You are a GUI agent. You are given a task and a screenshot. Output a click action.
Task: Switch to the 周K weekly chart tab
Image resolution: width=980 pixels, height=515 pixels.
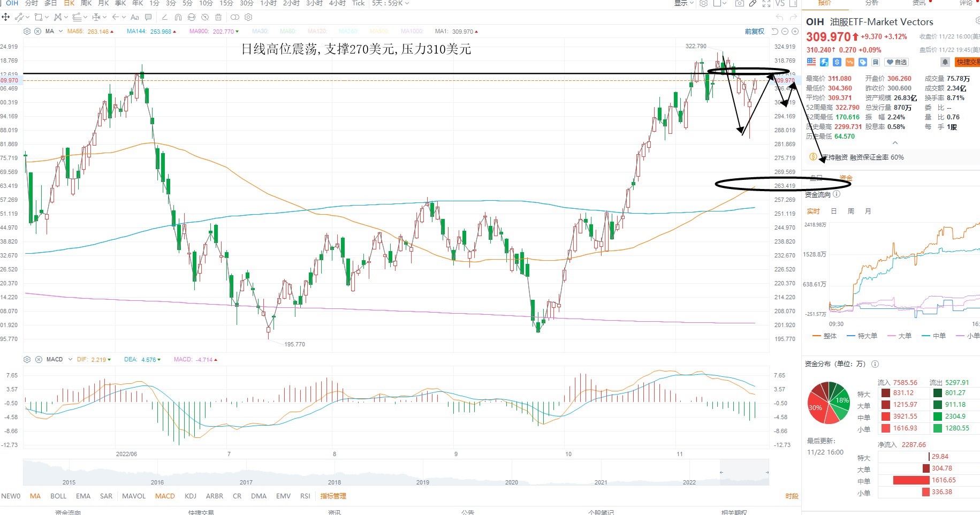(x=86, y=3)
